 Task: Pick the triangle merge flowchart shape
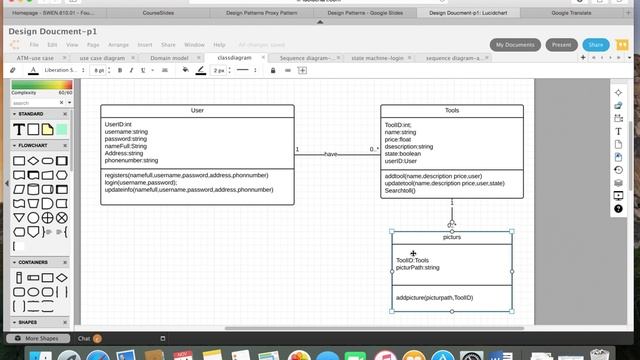(x=19, y=218)
